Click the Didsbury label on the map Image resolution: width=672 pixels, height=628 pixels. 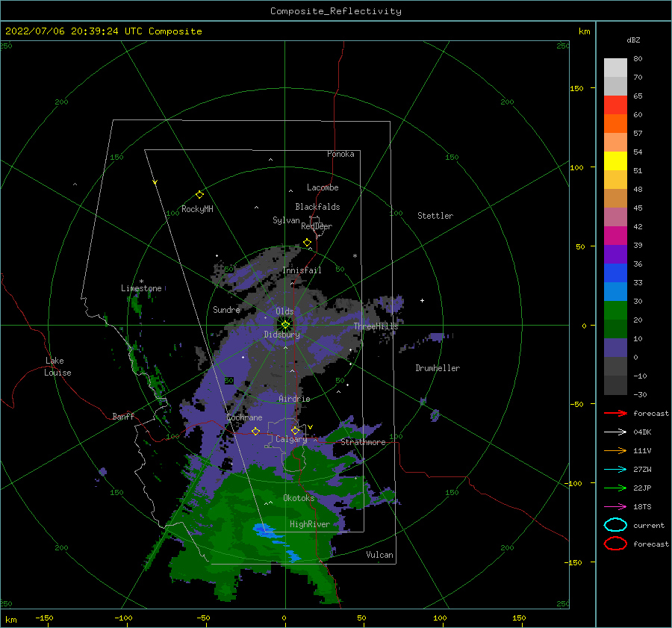click(281, 335)
